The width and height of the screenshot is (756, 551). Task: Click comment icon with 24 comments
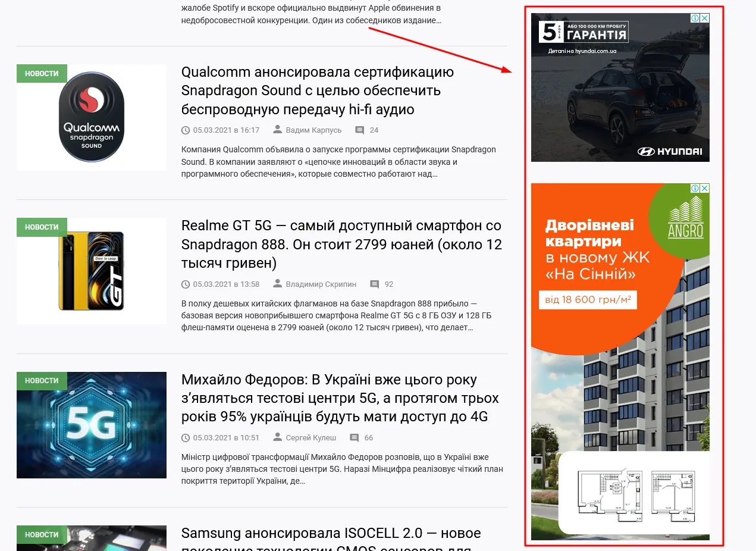point(359,130)
